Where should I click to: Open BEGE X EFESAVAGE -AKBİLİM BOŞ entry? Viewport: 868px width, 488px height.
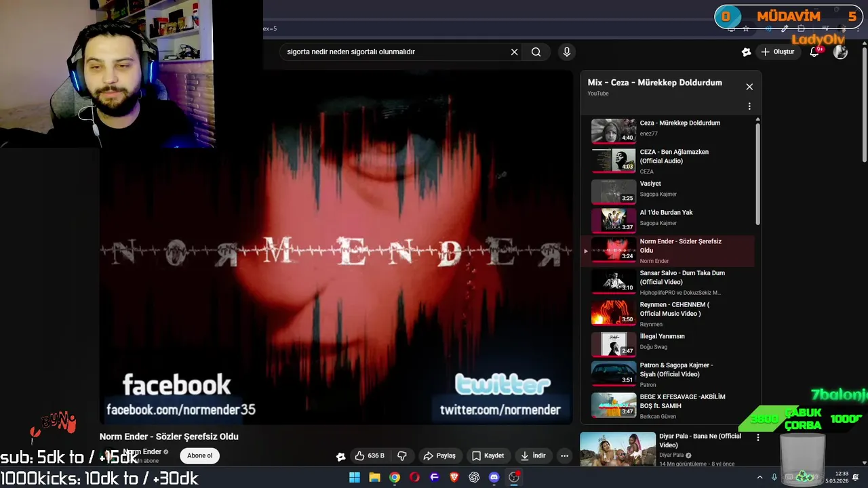click(667, 405)
